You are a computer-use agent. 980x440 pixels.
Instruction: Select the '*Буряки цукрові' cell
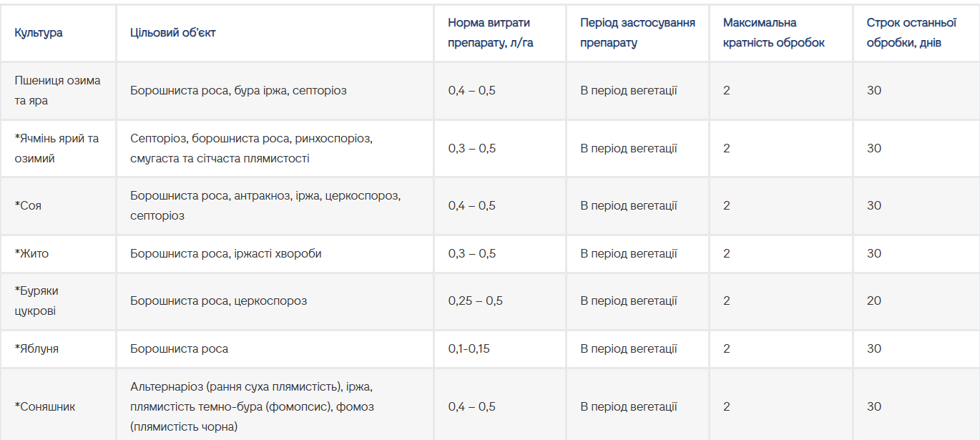coord(58,300)
